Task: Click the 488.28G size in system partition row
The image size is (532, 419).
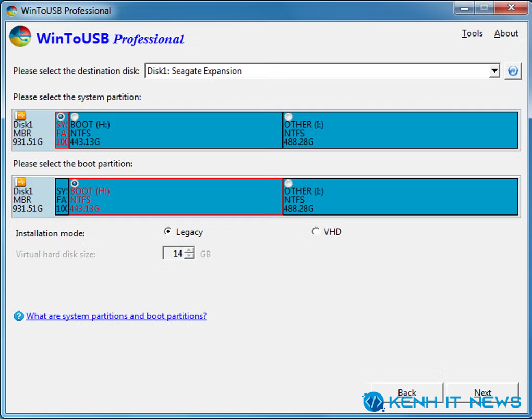Action: (298, 142)
